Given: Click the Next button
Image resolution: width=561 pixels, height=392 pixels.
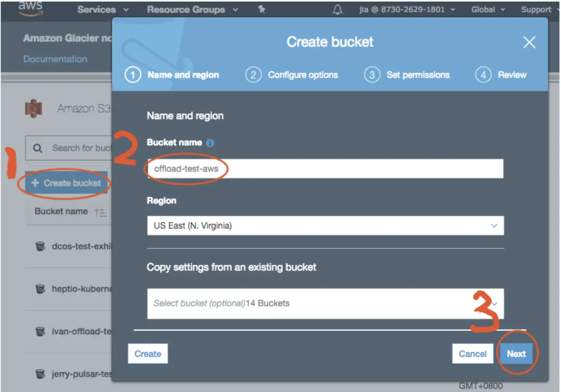Looking at the screenshot, I should pyautogui.click(x=516, y=354).
